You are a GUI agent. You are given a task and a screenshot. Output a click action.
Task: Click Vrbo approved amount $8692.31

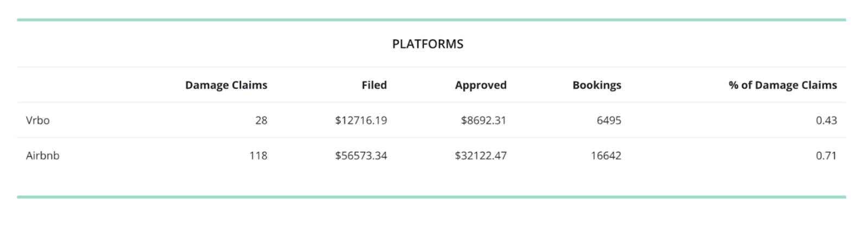coord(483,120)
